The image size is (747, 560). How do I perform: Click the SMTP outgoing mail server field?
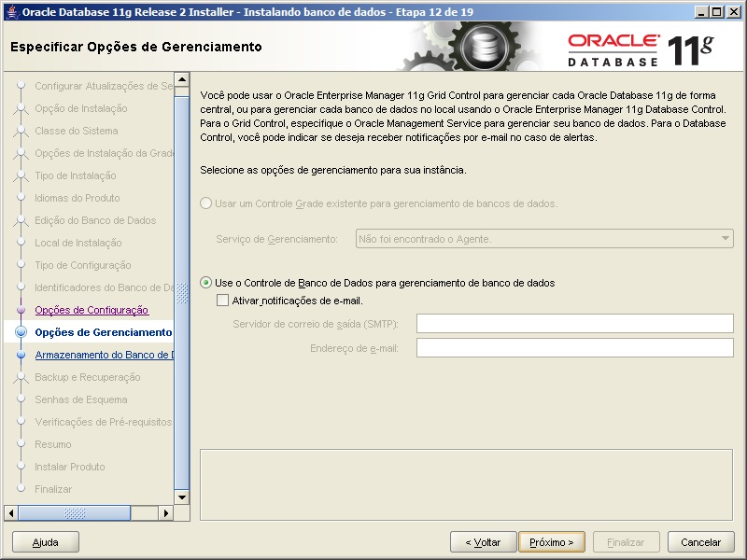pos(575,324)
